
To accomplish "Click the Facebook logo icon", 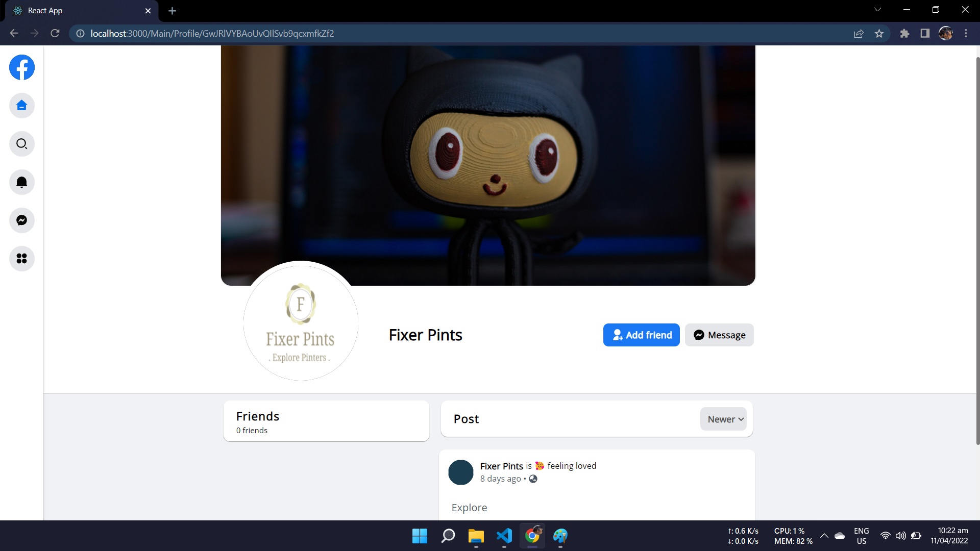I will [21, 67].
